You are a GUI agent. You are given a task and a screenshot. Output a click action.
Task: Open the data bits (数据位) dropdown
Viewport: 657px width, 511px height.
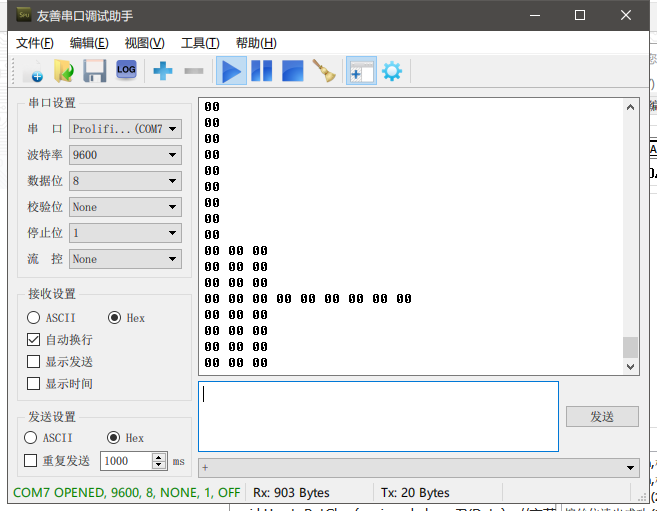(x=125, y=181)
